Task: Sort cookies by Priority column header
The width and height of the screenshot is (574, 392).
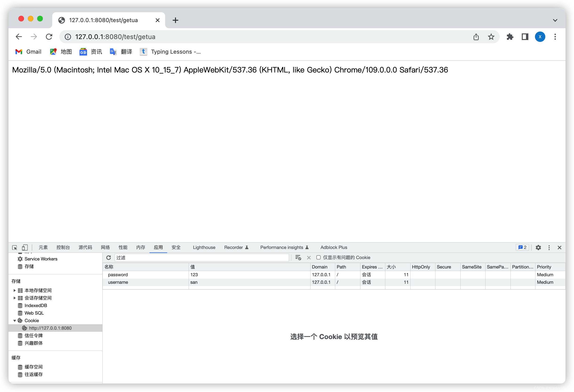Action: pos(550,267)
